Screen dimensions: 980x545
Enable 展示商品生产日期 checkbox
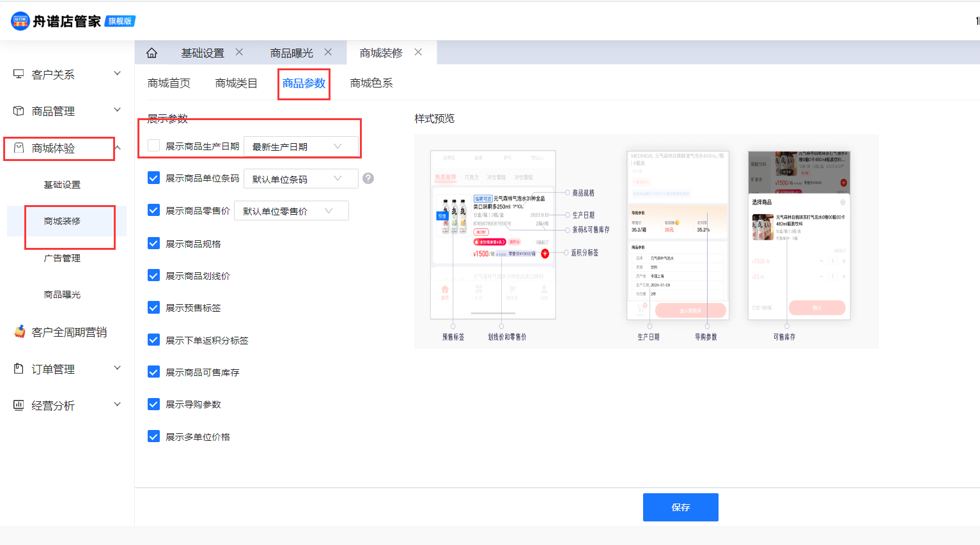click(153, 146)
